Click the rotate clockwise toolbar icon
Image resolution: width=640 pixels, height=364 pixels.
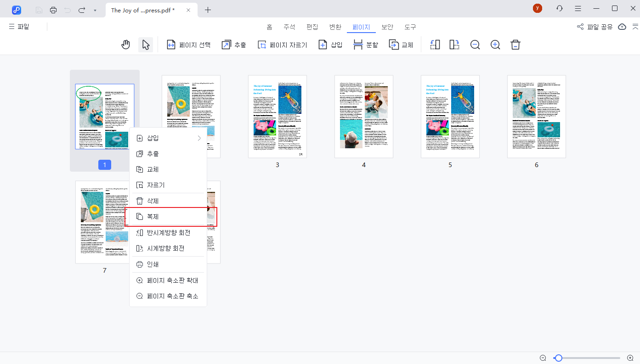click(x=454, y=45)
